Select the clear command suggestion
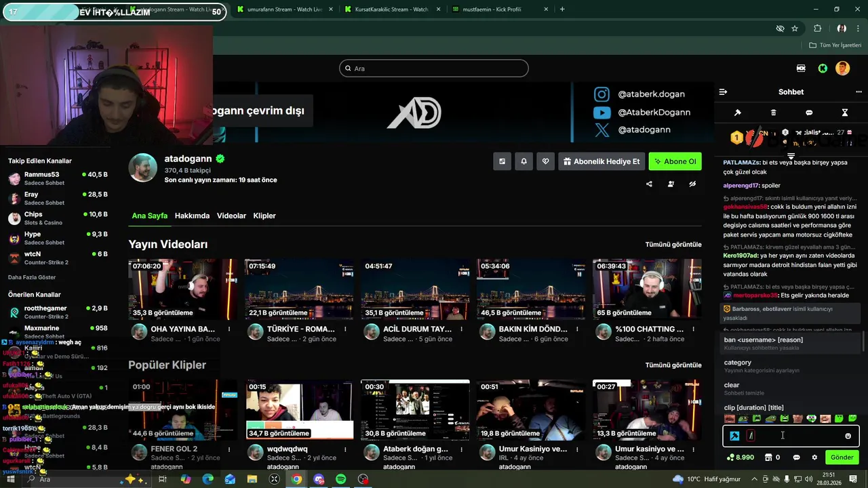 click(x=791, y=389)
